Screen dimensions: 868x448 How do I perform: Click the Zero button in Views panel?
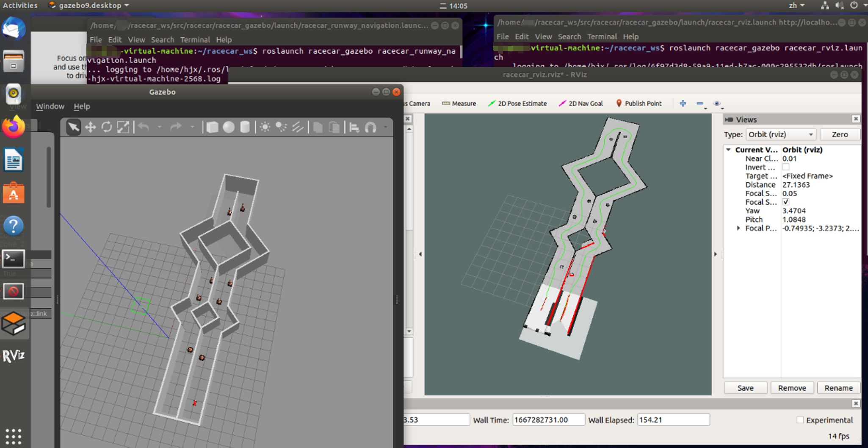(x=840, y=134)
